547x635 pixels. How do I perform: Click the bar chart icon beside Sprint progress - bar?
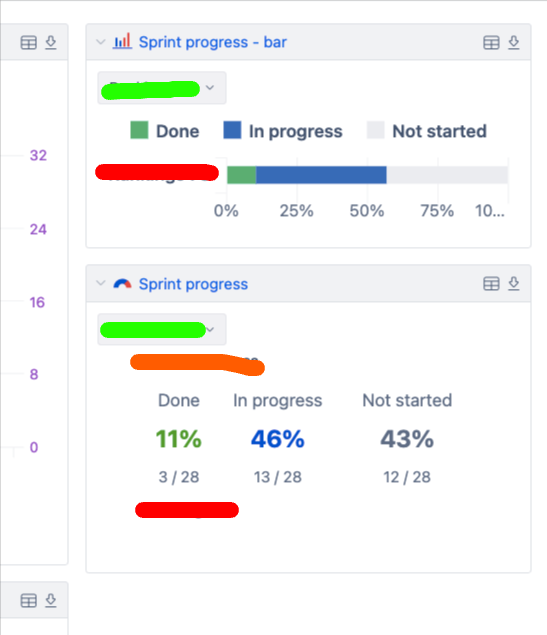click(122, 41)
